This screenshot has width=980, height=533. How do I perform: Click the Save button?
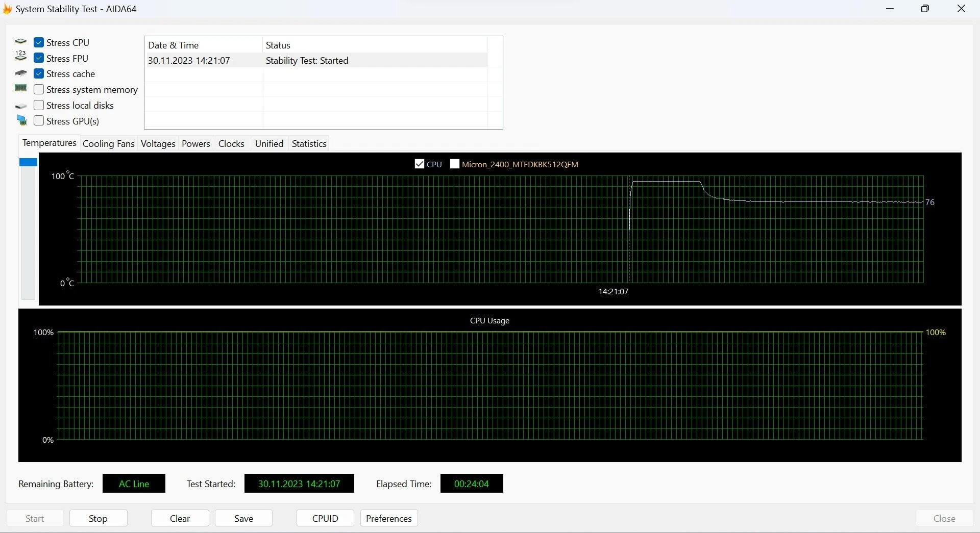pyautogui.click(x=243, y=518)
